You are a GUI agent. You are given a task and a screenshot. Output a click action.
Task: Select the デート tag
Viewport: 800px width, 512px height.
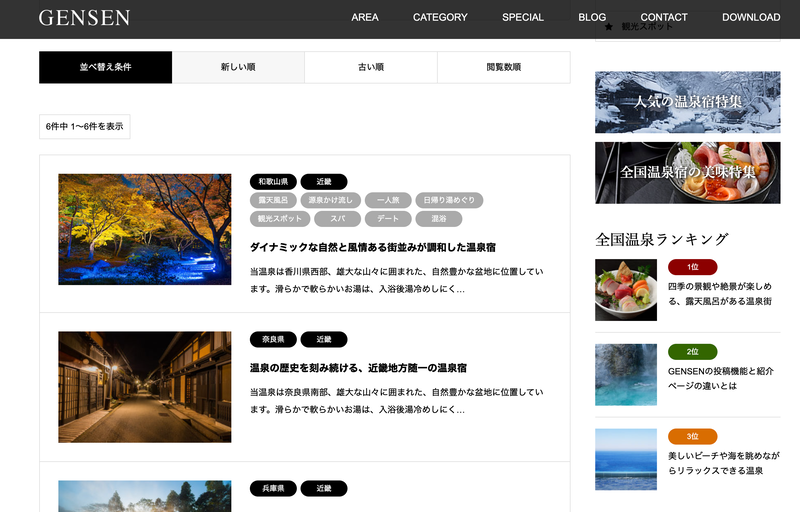[x=388, y=219]
